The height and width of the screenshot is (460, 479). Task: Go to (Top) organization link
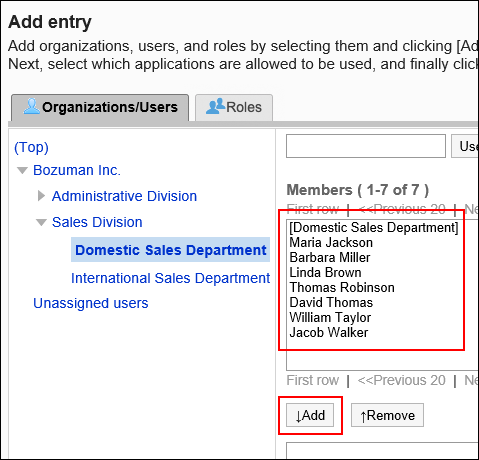(31, 147)
